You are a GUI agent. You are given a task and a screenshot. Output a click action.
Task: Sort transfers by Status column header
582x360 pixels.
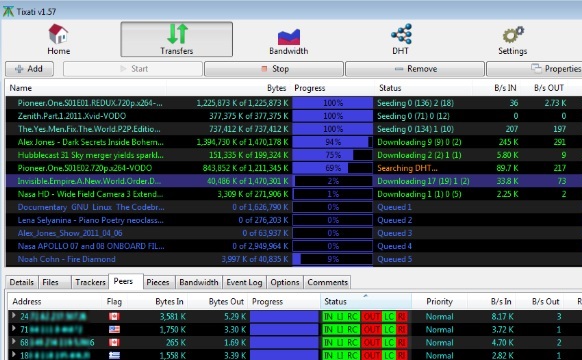423,88
